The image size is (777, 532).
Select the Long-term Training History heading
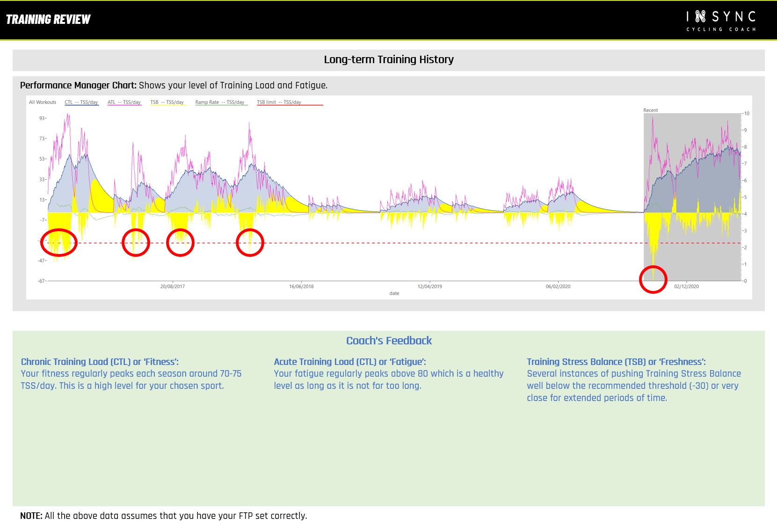389,59
